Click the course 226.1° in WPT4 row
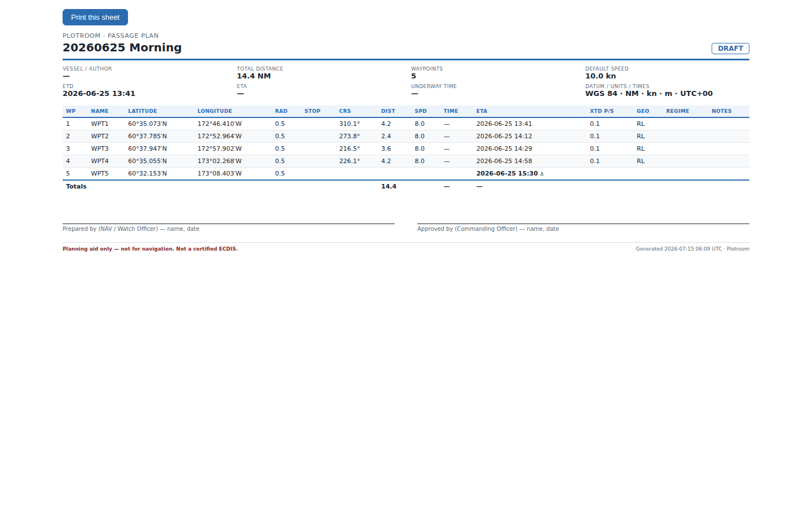The width and height of the screenshot is (812, 508). pyautogui.click(x=350, y=161)
